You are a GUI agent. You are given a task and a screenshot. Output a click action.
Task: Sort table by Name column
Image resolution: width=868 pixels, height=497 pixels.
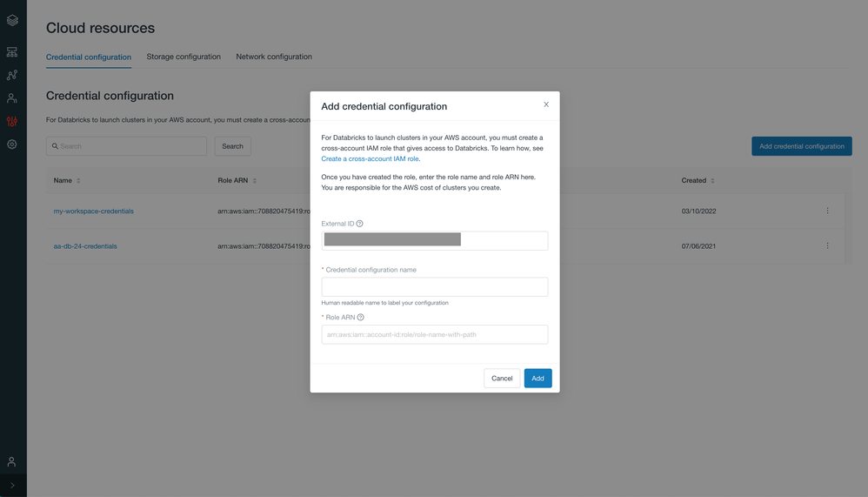point(78,181)
